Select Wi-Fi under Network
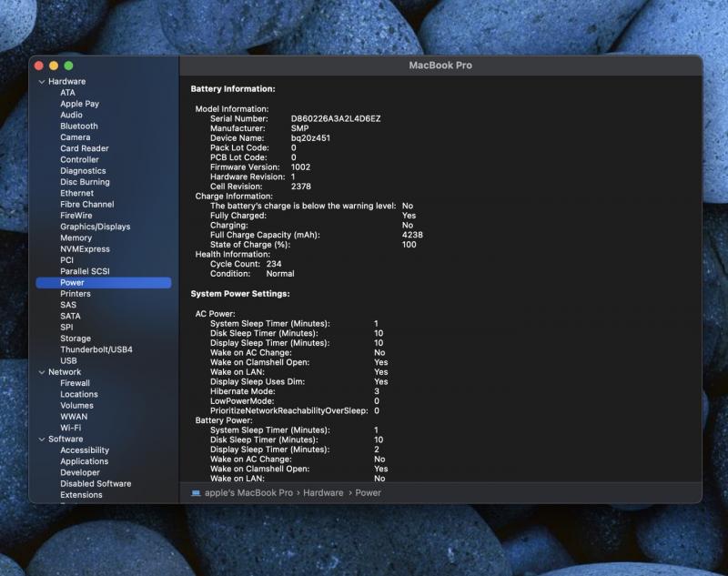The image size is (728, 576). tap(71, 428)
